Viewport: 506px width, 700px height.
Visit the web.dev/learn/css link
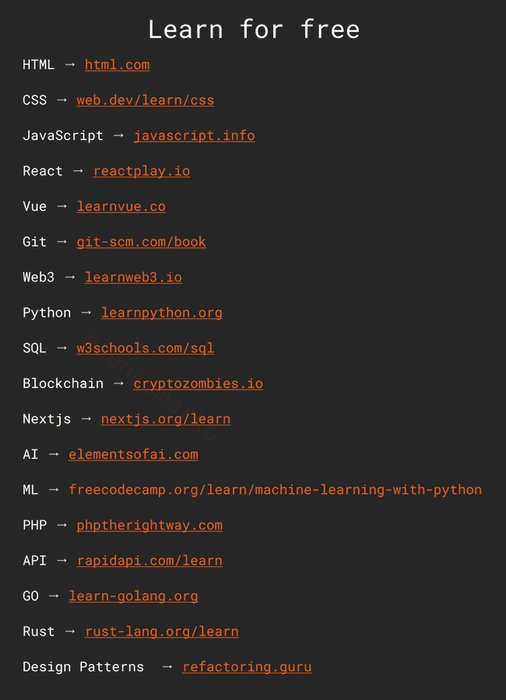point(145,100)
